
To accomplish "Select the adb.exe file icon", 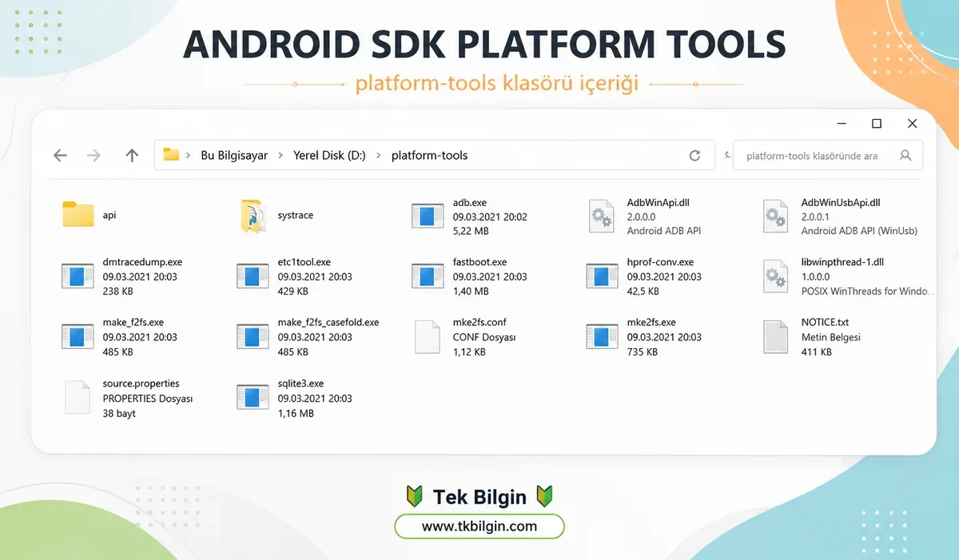I will point(428,216).
